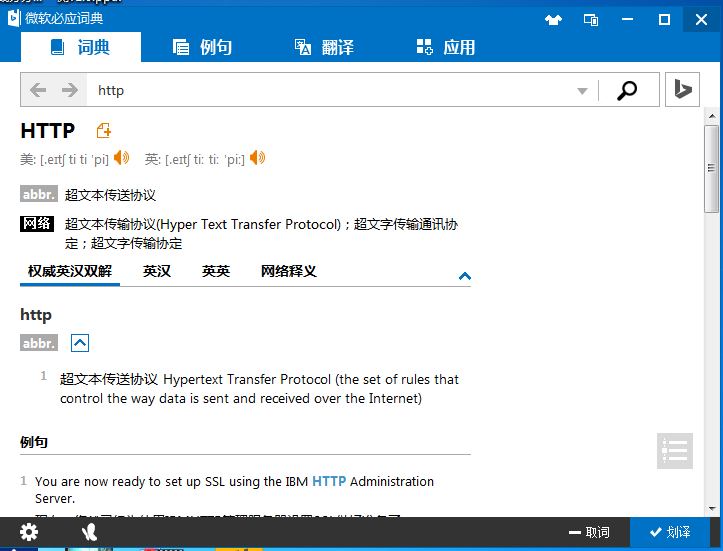Click the British phonetic transcription text
The height and width of the screenshot is (551, 723).
pyautogui.click(x=205, y=160)
